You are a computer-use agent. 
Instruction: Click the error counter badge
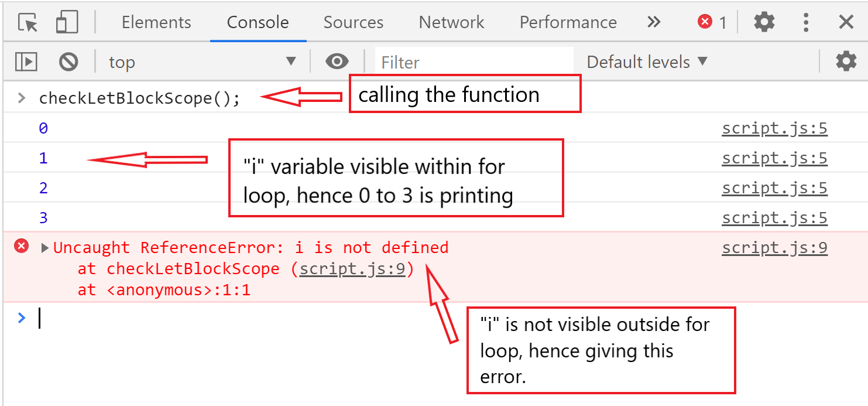[x=710, y=22]
